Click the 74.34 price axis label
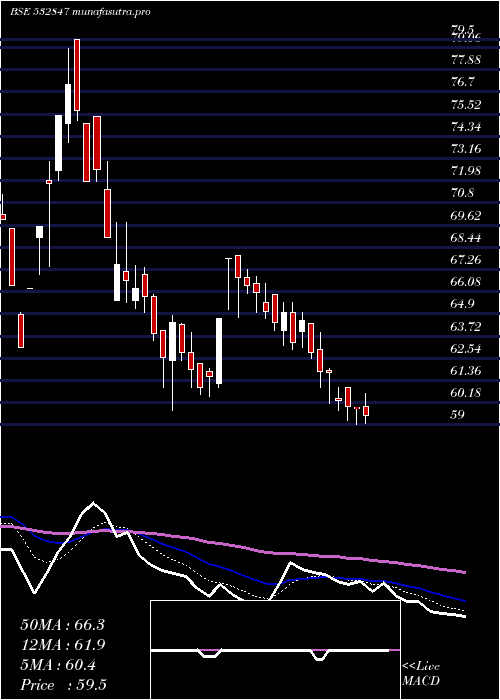Viewport: 500px width, 700px height. pos(466,126)
